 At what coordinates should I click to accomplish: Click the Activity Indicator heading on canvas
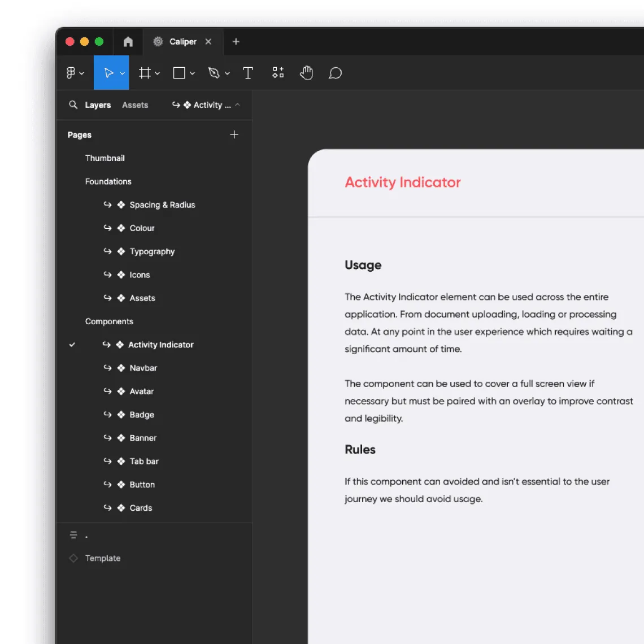click(402, 182)
